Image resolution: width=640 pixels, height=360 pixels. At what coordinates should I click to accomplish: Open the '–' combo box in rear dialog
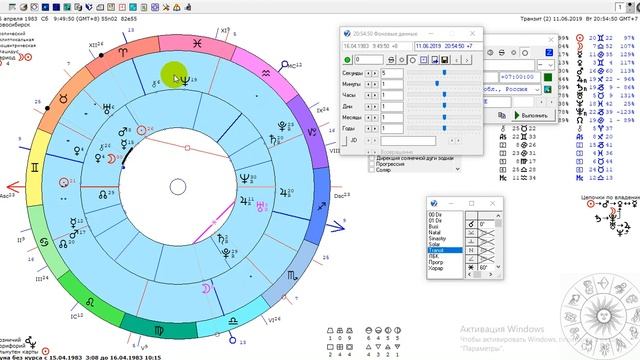[546, 65]
